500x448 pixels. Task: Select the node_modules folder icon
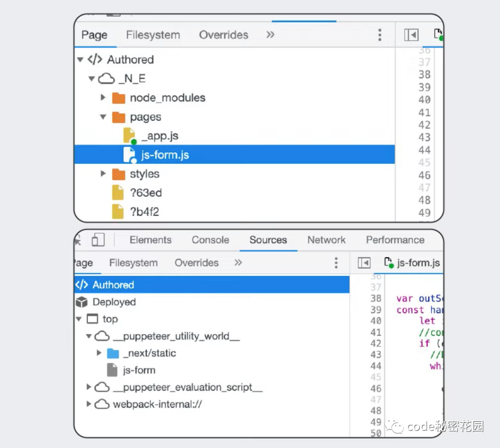[119, 98]
